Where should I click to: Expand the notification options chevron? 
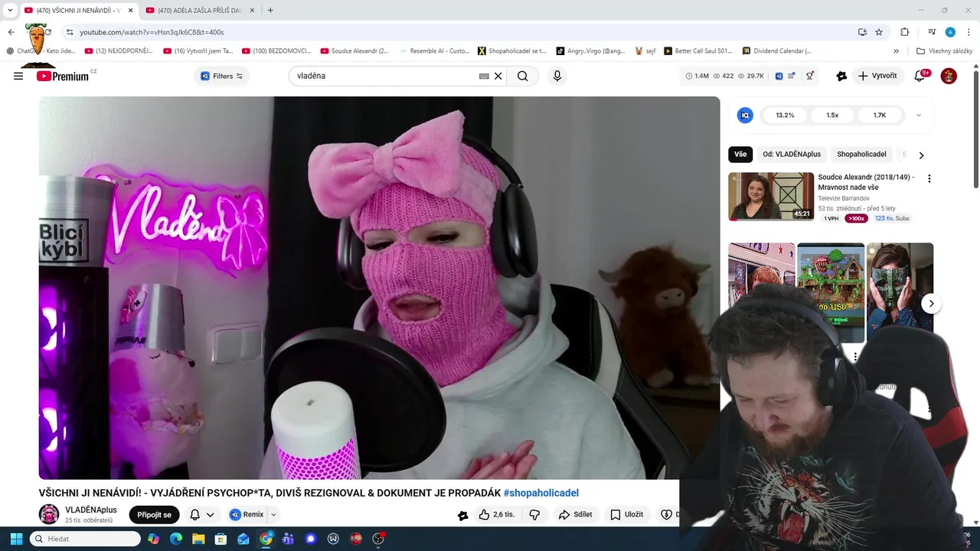(210, 515)
